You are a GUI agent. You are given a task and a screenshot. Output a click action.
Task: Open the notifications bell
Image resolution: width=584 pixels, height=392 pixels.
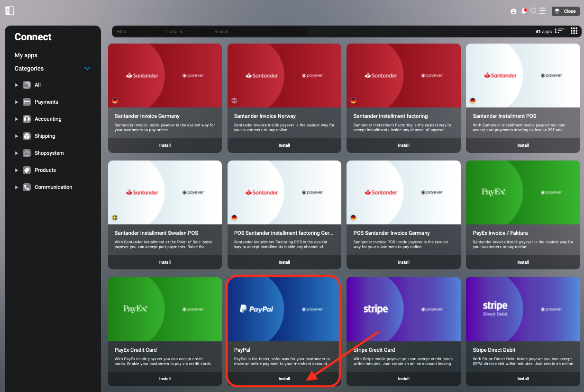coord(524,11)
